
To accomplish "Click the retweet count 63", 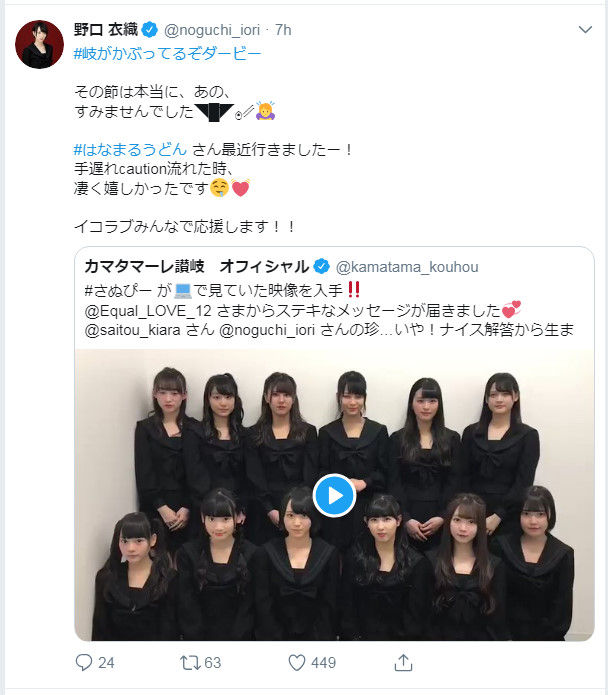I will pos(213,663).
